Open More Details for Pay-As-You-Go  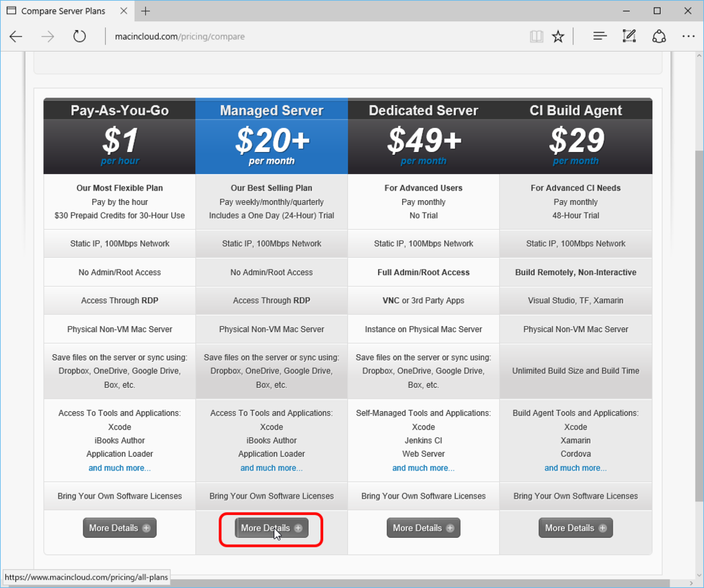pyautogui.click(x=120, y=527)
